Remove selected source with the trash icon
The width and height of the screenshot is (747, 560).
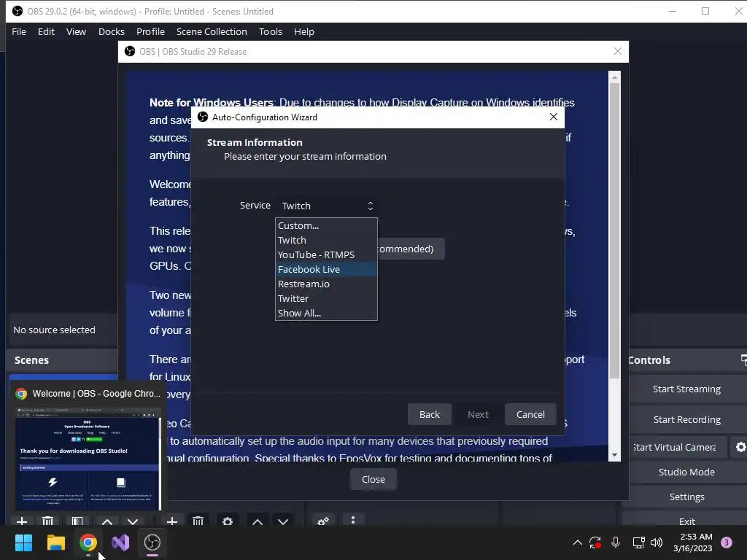point(198,521)
